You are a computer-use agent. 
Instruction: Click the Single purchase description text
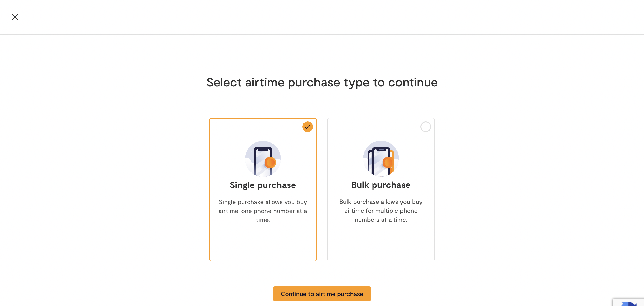click(263, 211)
